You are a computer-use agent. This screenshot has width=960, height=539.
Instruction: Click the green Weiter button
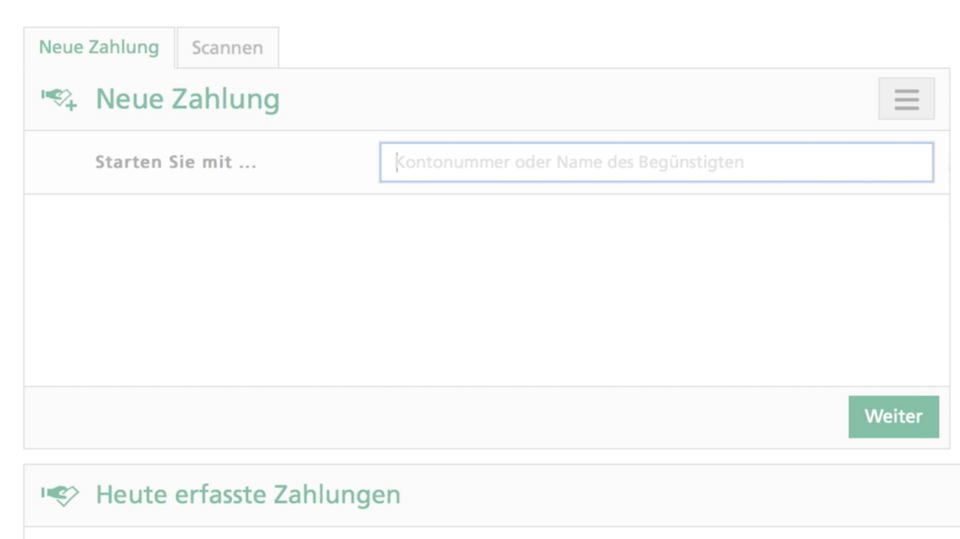[x=893, y=416]
